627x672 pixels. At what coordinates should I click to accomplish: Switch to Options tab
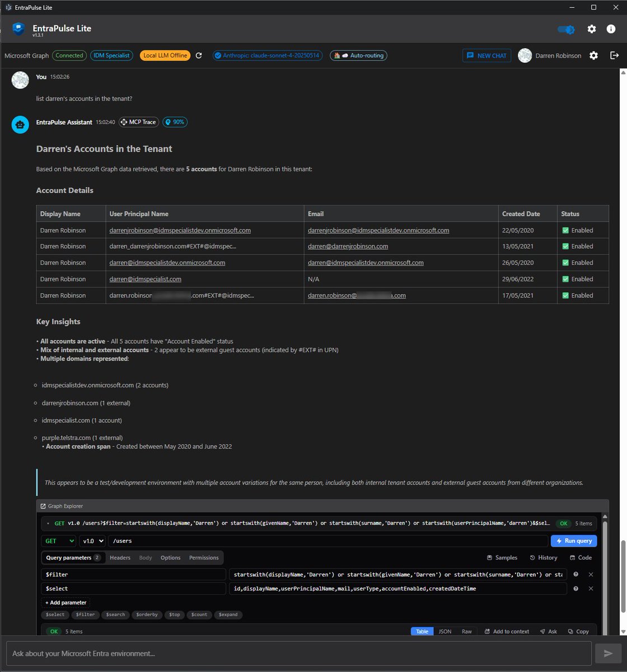tap(171, 558)
